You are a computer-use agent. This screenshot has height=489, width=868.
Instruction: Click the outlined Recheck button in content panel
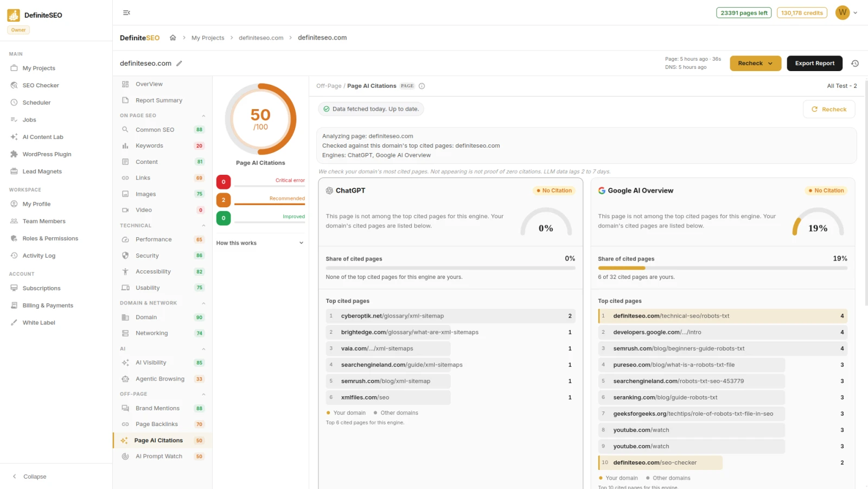pyautogui.click(x=829, y=109)
